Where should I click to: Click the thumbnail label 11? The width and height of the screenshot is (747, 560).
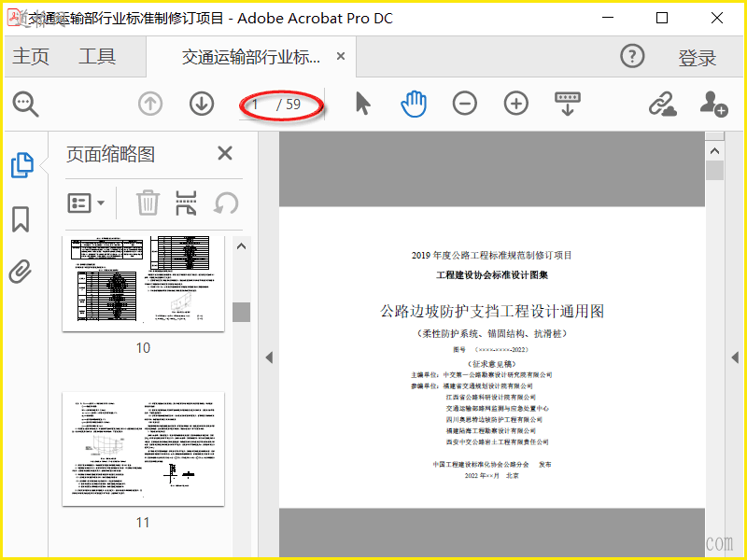[143, 523]
